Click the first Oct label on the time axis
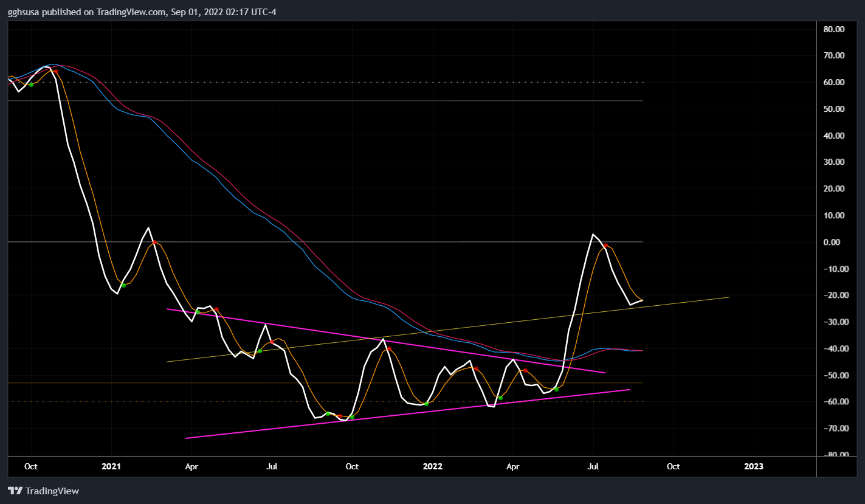Image resolution: width=865 pixels, height=504 pixels. [x=31, y=466]
